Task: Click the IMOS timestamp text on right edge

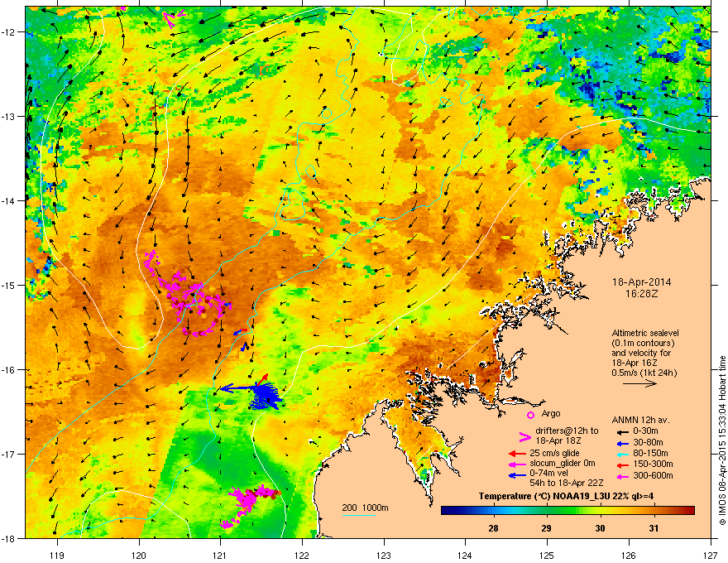Action: (x=722, y=440)
